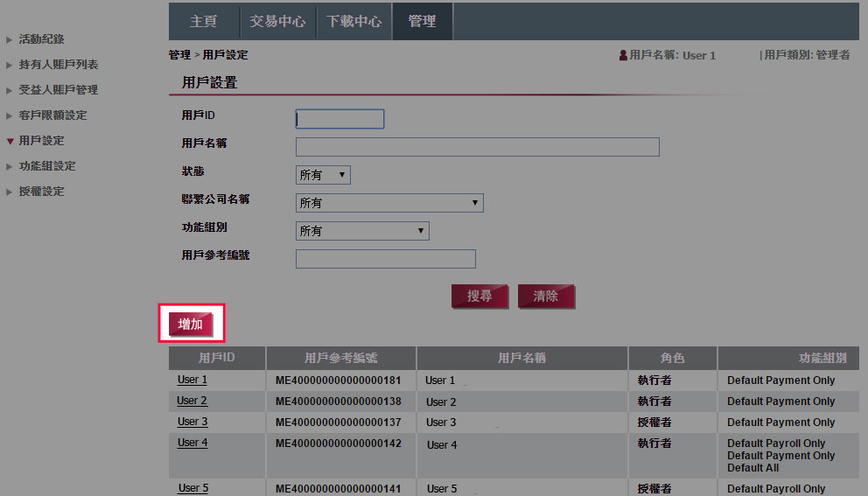The width and height of the screenshot is (868, 496).
Task: Expand 活動紀錄 in sidebar
Action: click(41, 39)
